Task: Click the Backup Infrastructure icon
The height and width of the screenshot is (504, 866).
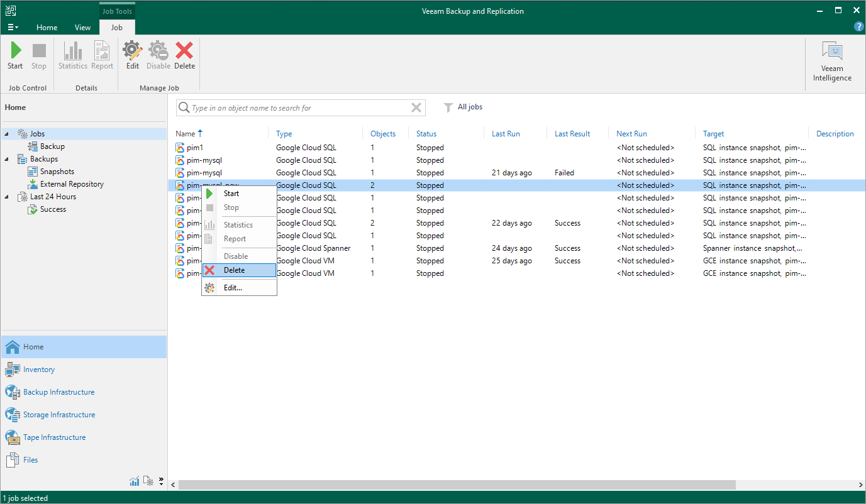Action: 13,392
